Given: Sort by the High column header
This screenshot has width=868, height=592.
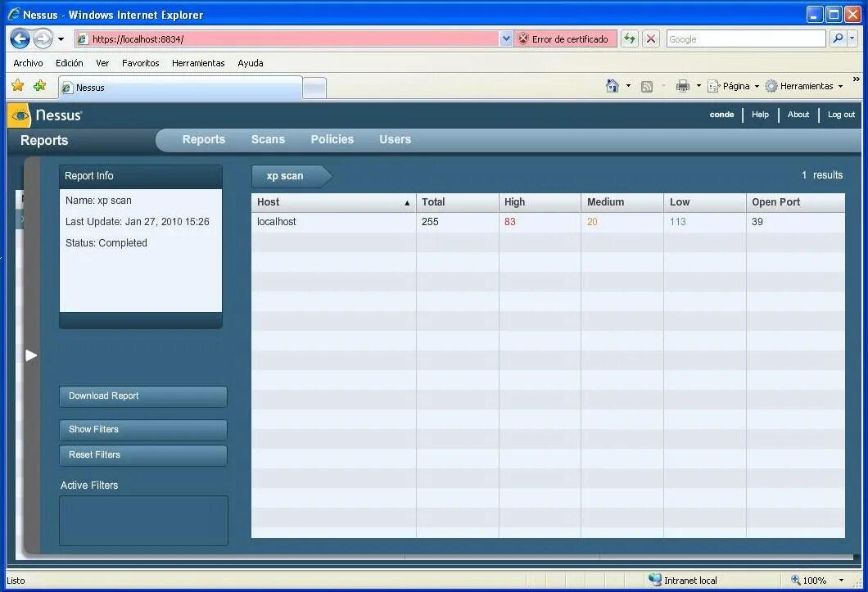Looking at the screenshot, I should click(540, 202).
